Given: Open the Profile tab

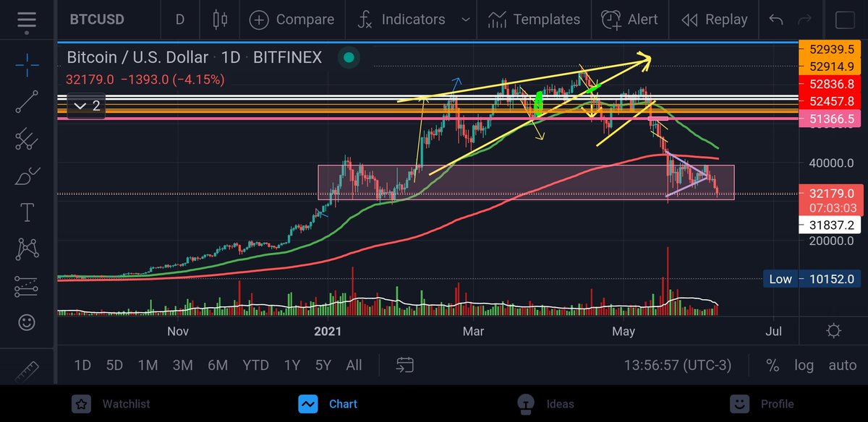Looking at the screenshot, I should click(x=761, y=404).
